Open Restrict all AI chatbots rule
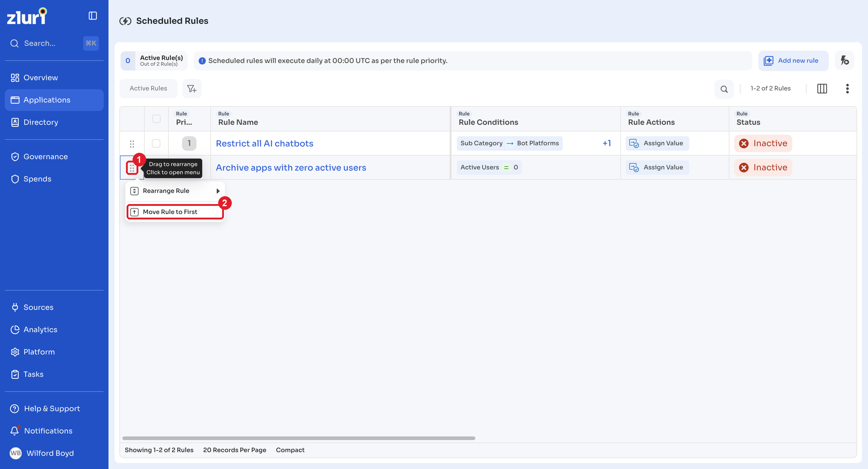Image resolution: width=868 pixels, height=469 pixels. point(265,143)
